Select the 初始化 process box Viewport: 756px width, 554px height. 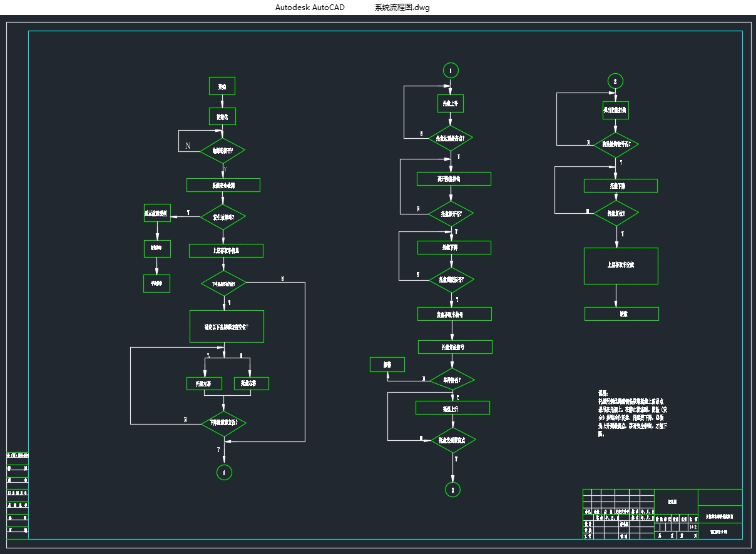pos(222,116)
